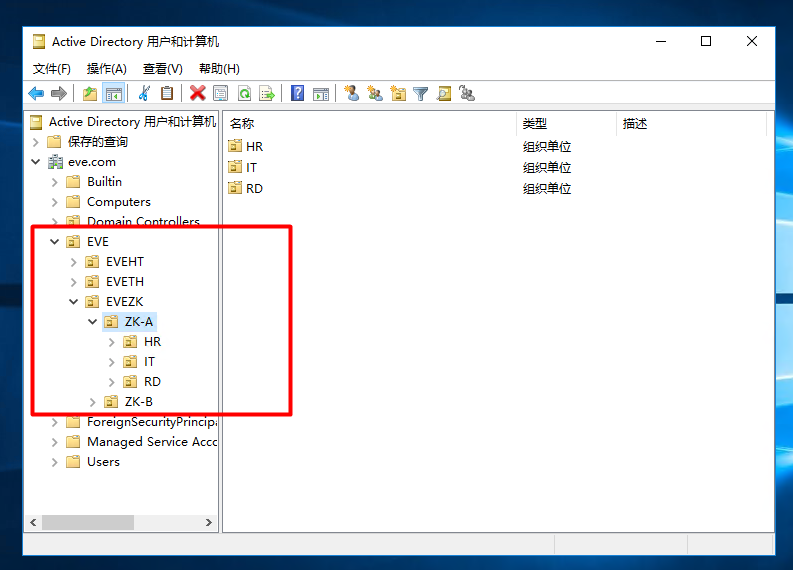793x570 pixels.
Task: Go up one level with folder icon
Action: pyautogui.click(x=90, y=94)
